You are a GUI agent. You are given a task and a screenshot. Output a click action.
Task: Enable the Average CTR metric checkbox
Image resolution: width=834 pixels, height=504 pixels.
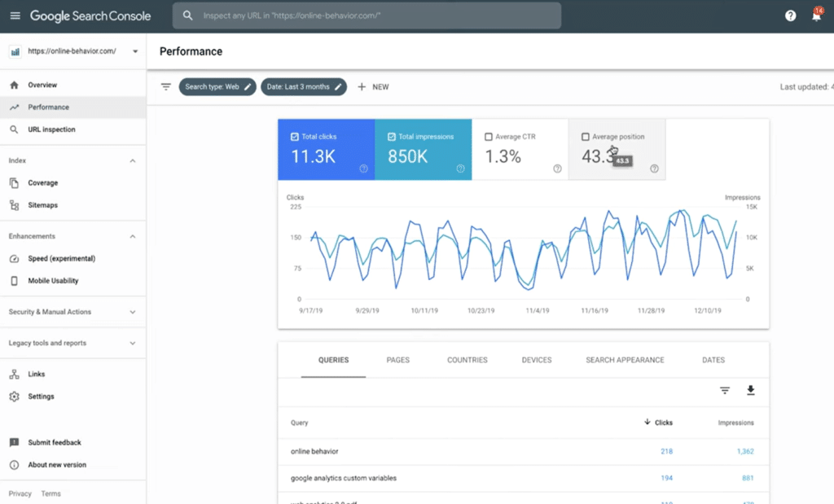pyautogui.click(x=489, y=137)
